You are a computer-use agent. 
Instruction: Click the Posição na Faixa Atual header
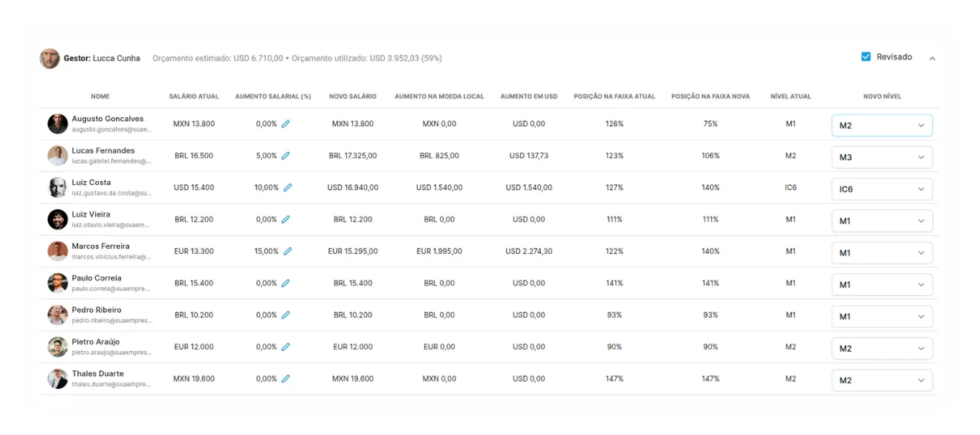tap(614, 97)
